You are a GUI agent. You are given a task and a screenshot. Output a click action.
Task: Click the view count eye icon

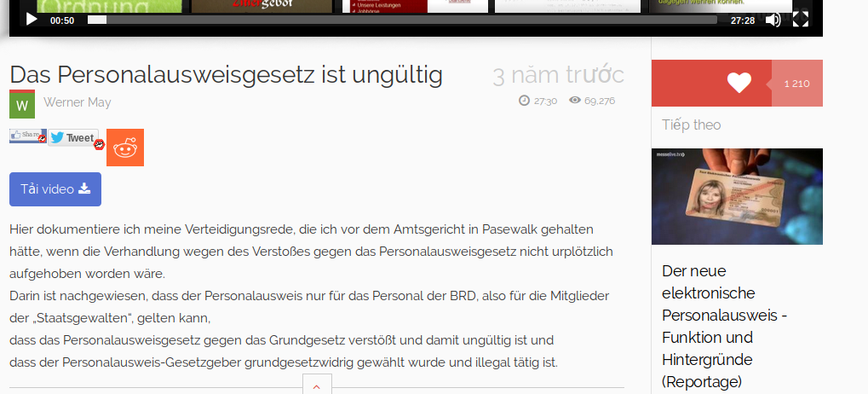point(575,101)
